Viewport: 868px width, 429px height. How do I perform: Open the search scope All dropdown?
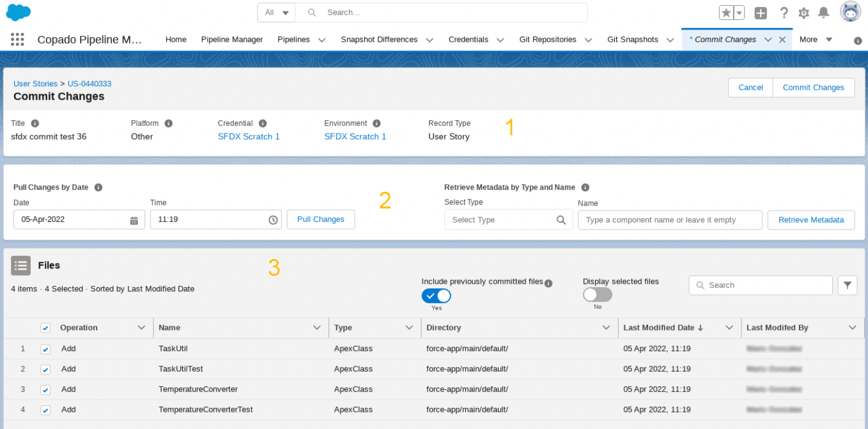click(x=277, y=13)
